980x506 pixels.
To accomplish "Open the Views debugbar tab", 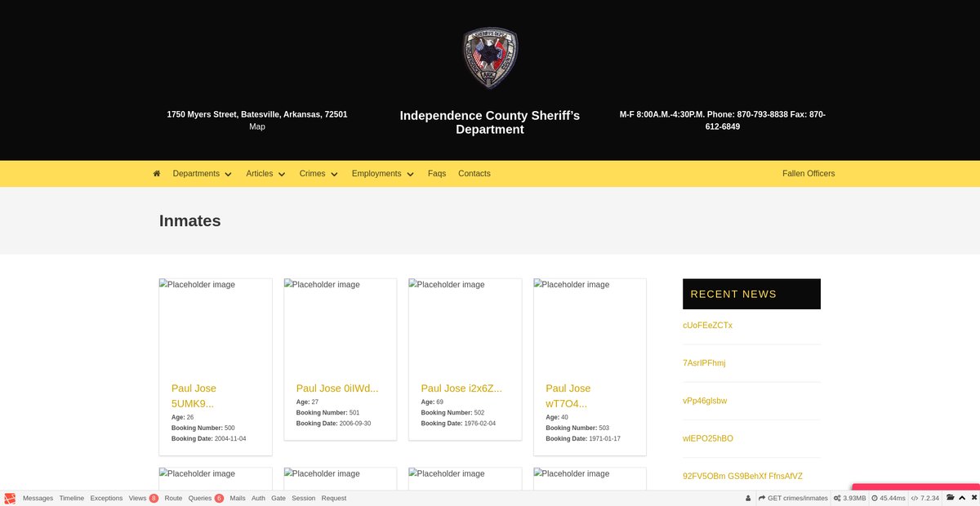I will [x=143, y=498].
